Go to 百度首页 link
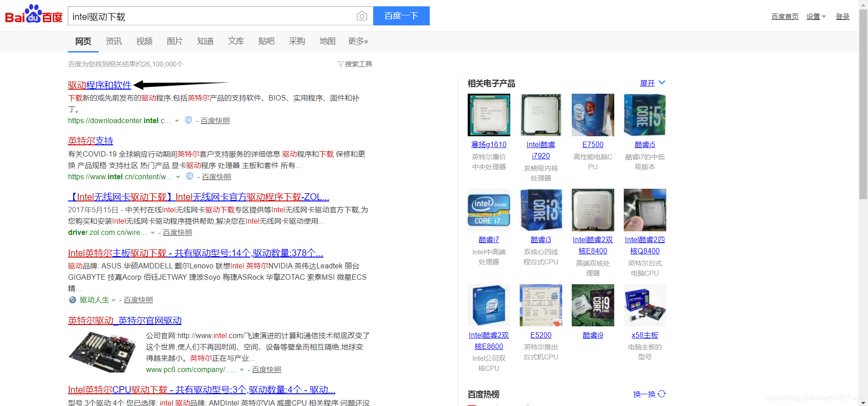 785,17
